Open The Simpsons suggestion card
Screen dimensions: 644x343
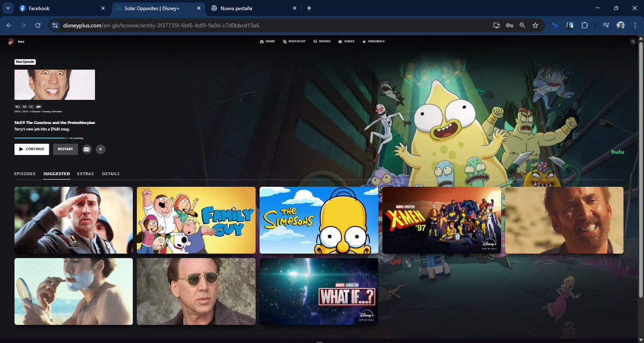tap(319, 220)
